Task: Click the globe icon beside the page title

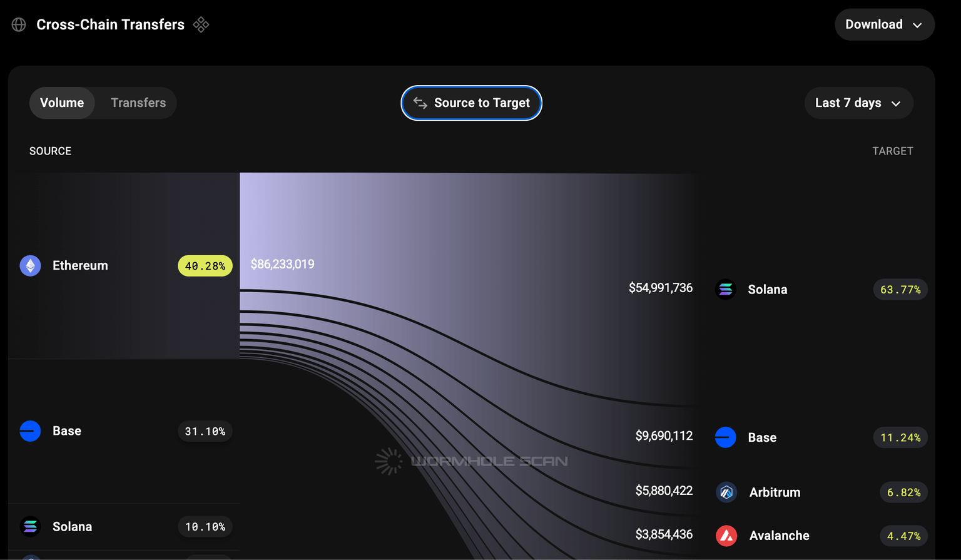Action: coord(18,24)
